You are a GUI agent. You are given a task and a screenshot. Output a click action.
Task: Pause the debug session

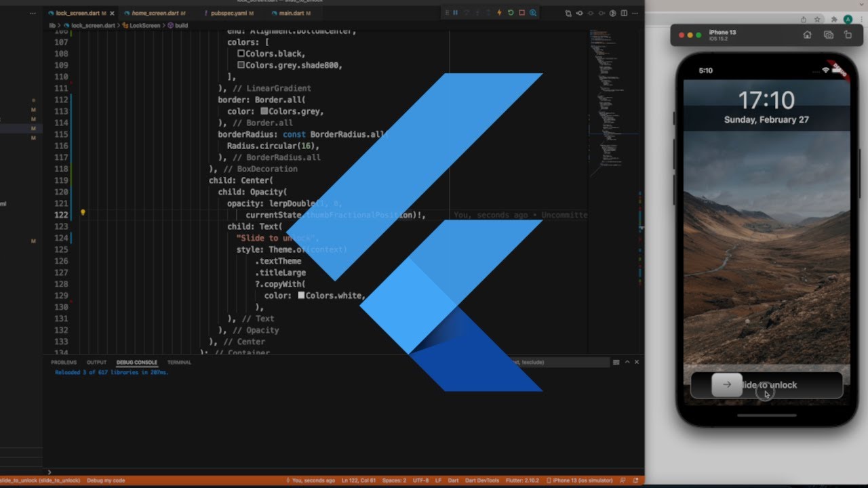[x=455, y=13]
